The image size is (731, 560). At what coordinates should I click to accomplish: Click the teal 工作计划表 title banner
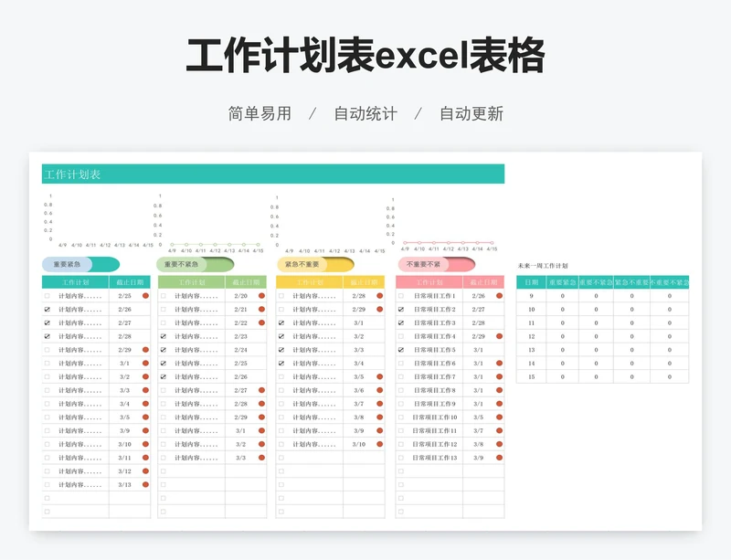[x=273, y=174]
